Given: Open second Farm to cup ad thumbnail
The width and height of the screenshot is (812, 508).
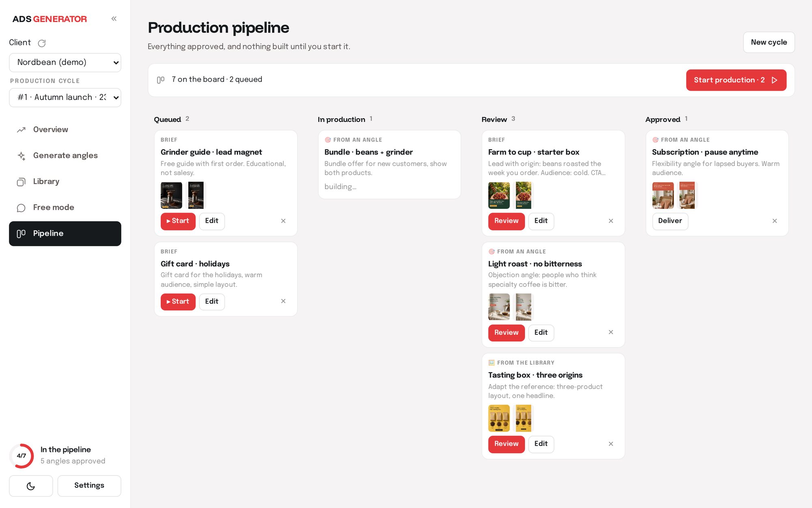Looking at the screenshot, I should (x=523, y=195).
